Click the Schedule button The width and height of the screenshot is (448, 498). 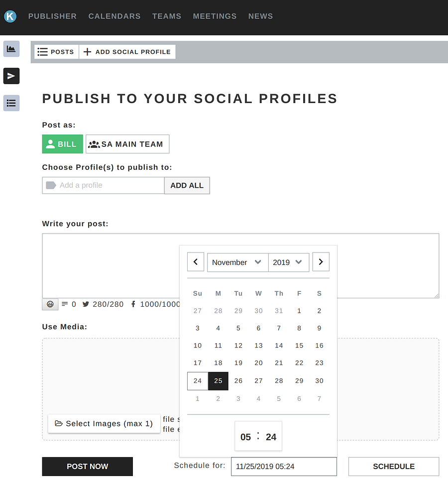pos(393,467)
